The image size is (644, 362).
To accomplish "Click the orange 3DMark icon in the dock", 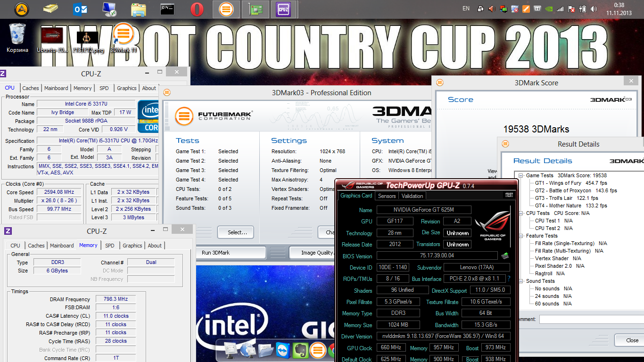I will [x=317, y=350].
